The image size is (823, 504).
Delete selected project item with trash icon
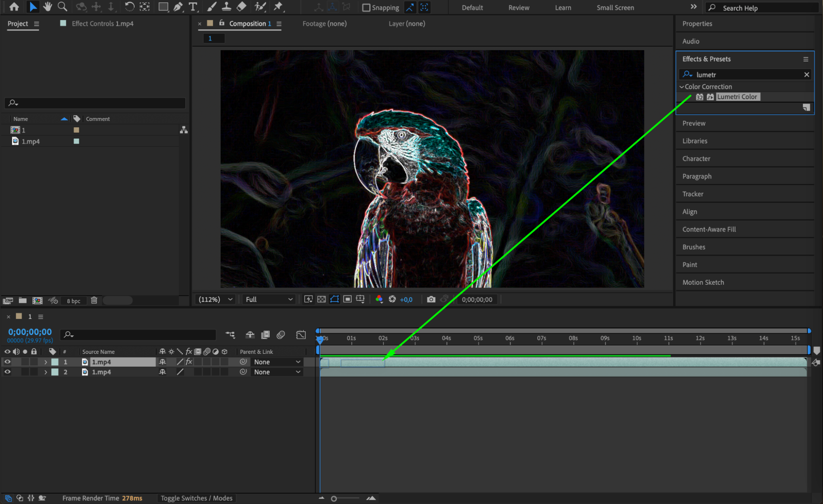coord(94,300)
